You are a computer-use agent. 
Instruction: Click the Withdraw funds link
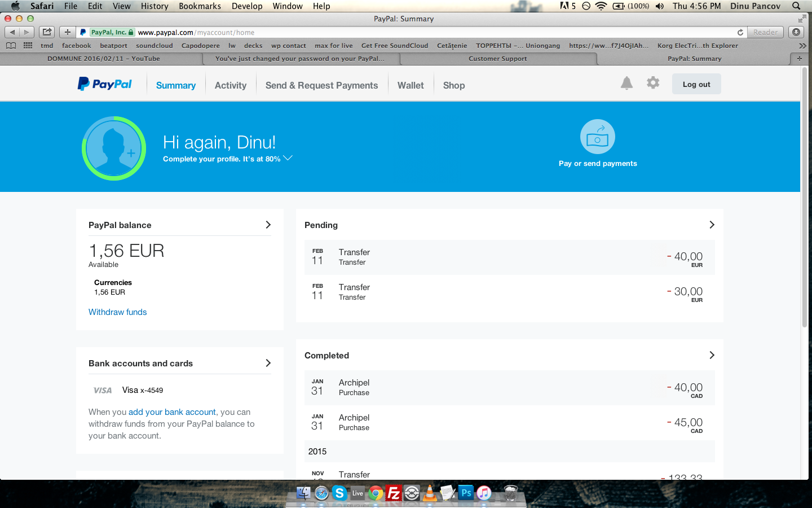click(117, 312)
